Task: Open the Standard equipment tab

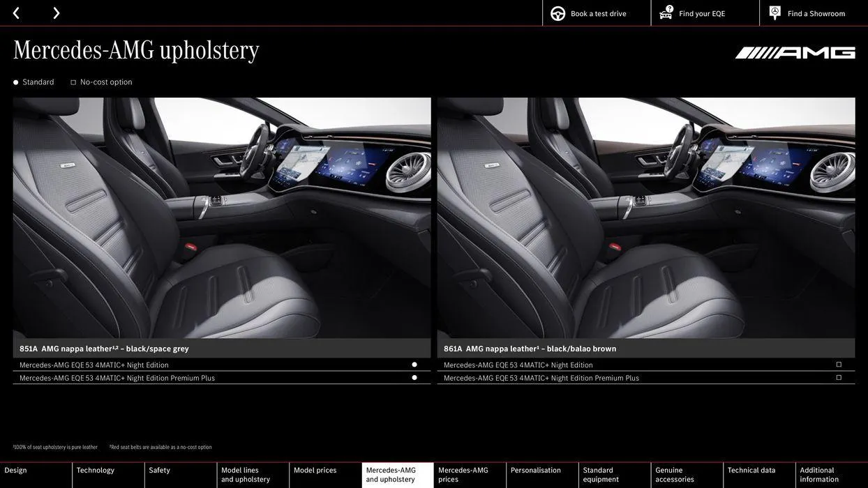Action: (615, 475)
